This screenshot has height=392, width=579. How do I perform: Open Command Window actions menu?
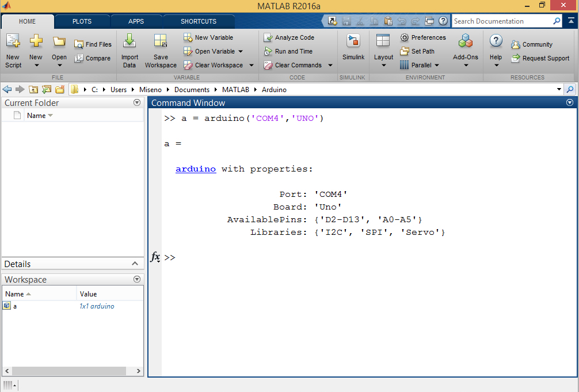[570, 102]
